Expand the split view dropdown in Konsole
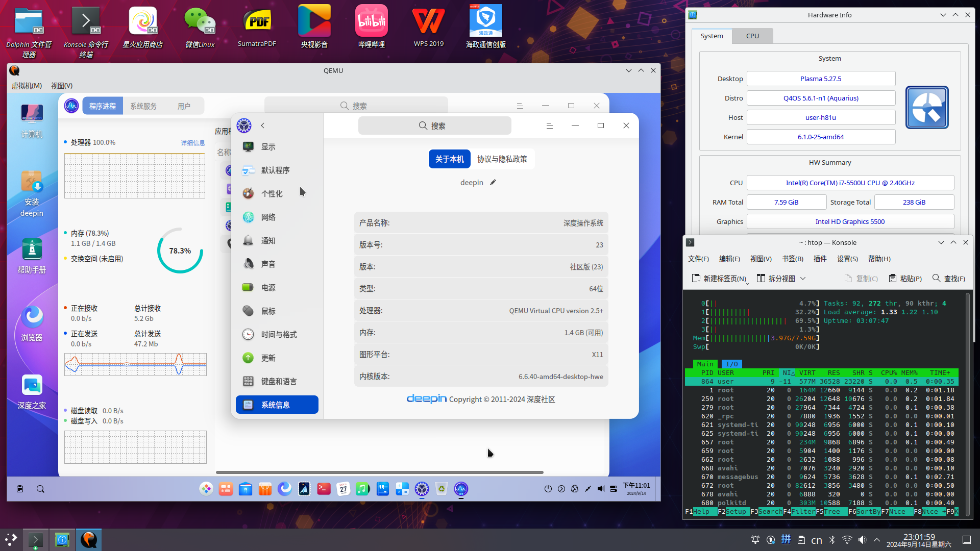This screenshot has width=980, height=551. (803, 279)
